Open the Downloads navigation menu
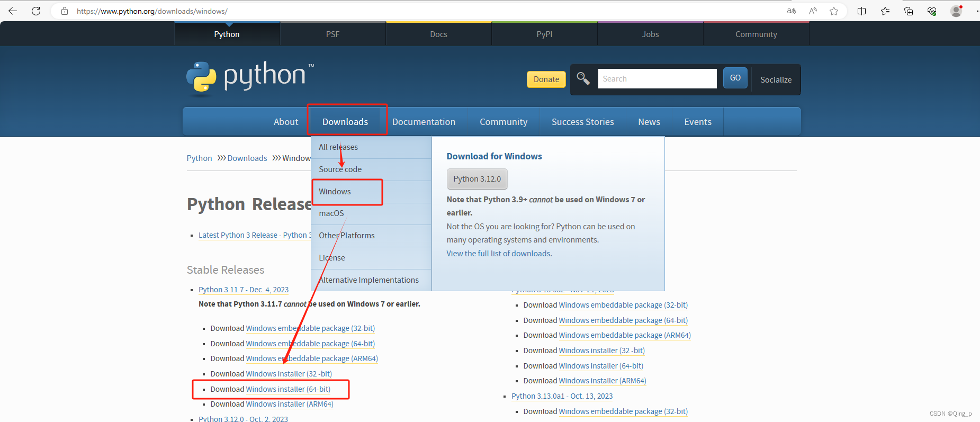980x422 pixels. 345,122
